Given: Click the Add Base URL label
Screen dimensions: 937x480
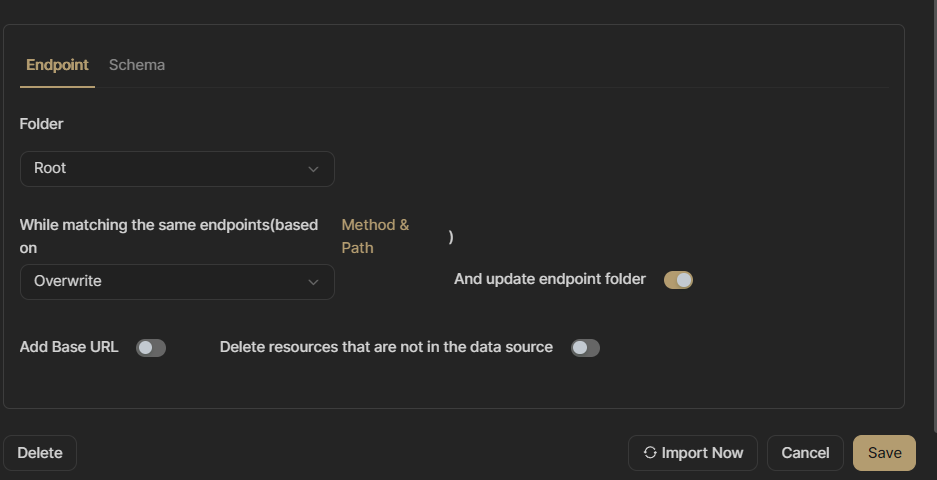Looking at the screenshot, I should [x=69, y=347].
